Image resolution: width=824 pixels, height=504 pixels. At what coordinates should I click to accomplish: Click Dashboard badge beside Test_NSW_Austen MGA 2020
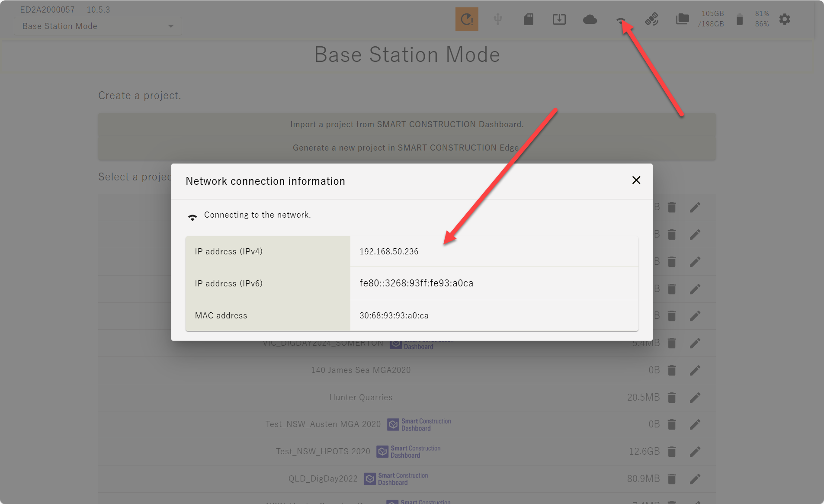(419, 424)
